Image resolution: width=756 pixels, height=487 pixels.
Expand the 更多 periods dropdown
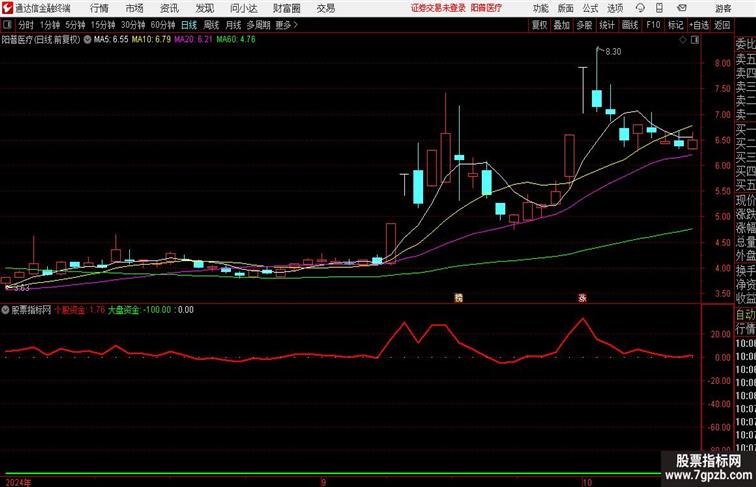point(287,25)
